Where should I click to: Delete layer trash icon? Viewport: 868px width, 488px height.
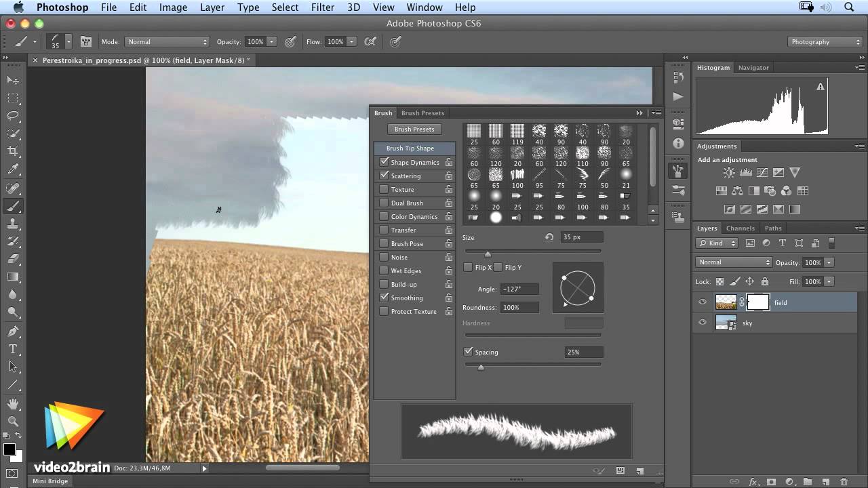click(x=844, y=481)
